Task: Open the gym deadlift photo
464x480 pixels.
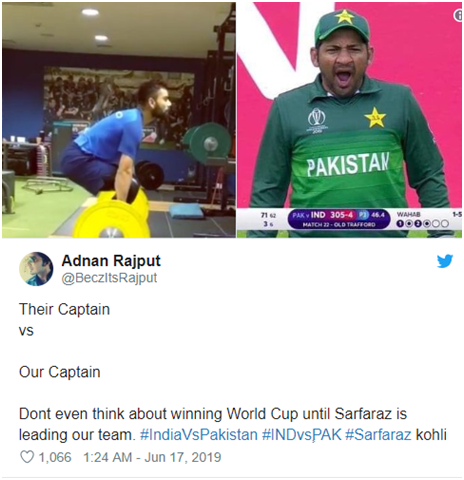Action: coord(119,120)
